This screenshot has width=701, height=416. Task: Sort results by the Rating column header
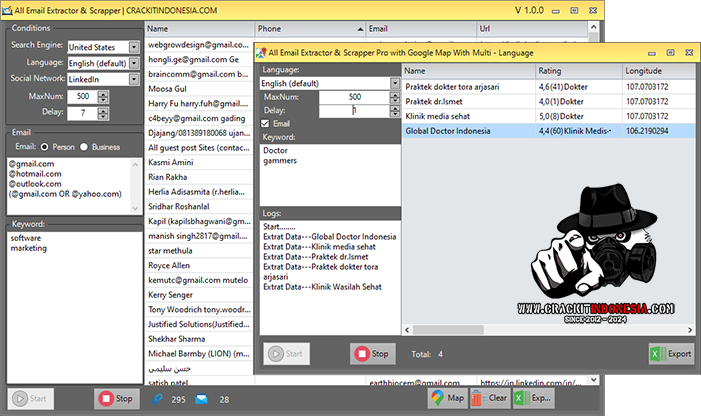tap(576, 71)
